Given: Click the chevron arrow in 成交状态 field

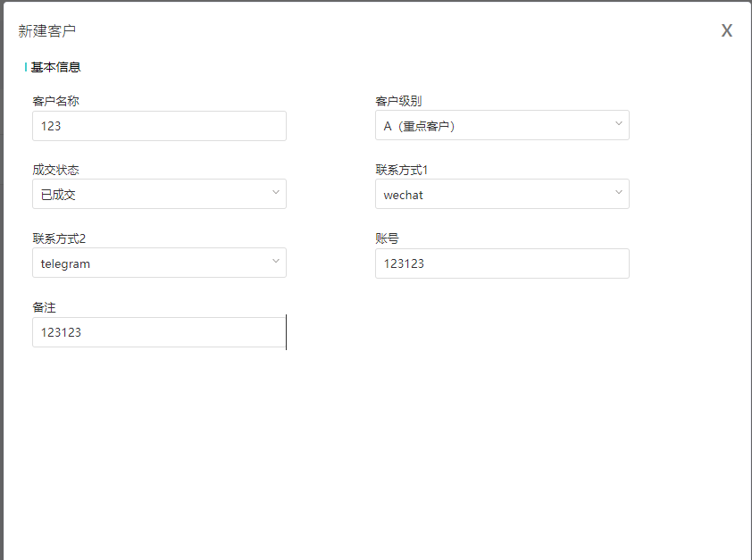Looking at the screenshot, I should (x=276, y=193).
